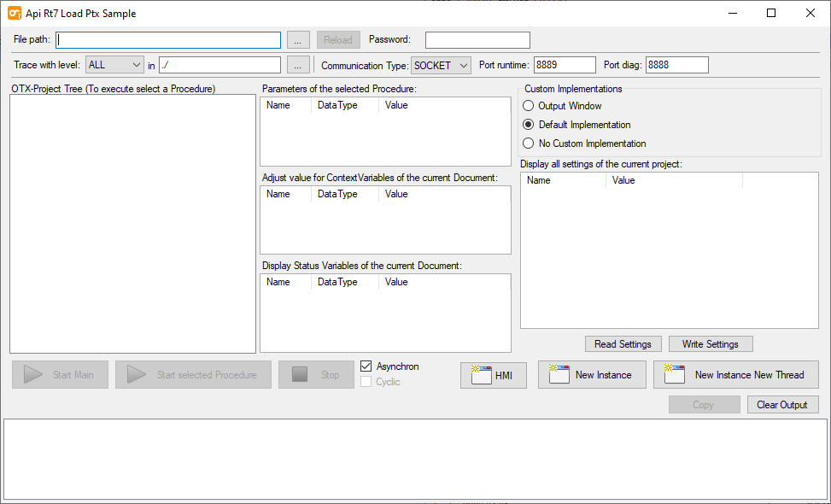The height and width of the screenshot is (504, 831).
Task: Click the Port runtime field
Action: click(x=564, y=66)
